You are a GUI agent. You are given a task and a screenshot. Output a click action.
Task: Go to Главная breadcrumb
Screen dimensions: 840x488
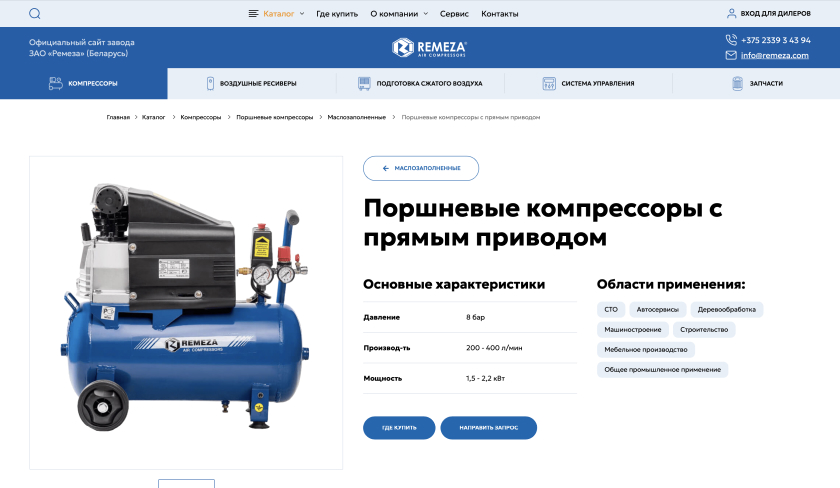point(118,117)
